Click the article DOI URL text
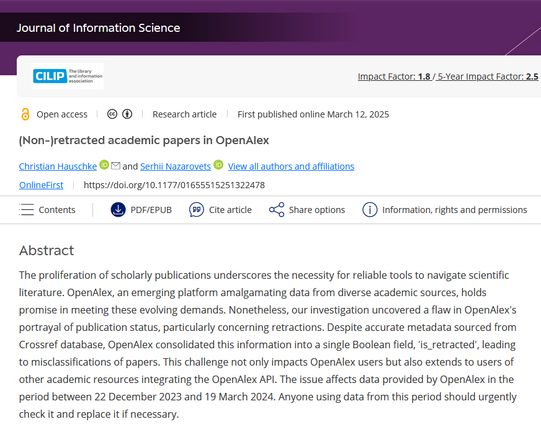The height and width of the screenshot is (426, 541). click(174, 185)
